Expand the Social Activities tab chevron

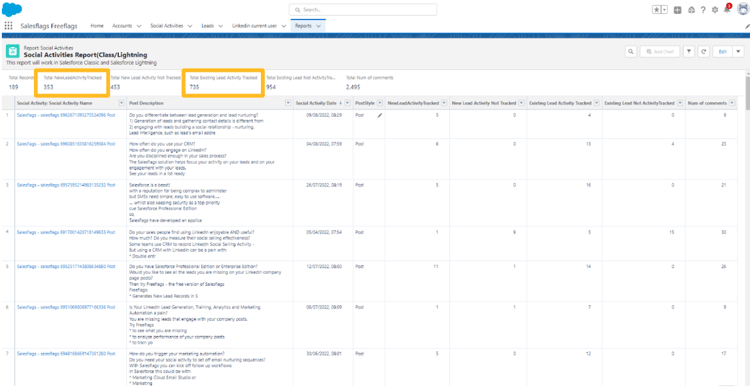190,26
